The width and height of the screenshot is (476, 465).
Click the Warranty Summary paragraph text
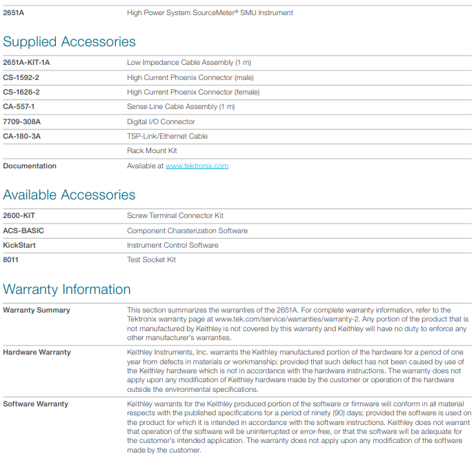pyautogui.click(x=298, y=324)
